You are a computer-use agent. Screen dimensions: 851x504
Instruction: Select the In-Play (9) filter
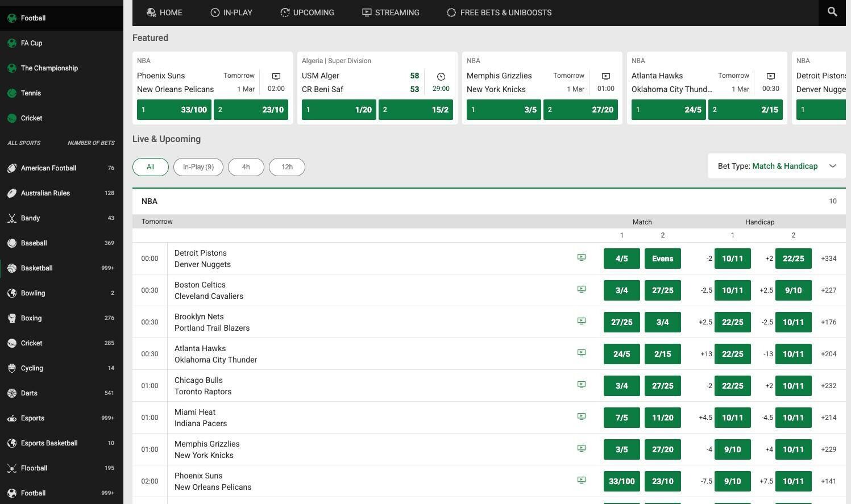(198, 167)
